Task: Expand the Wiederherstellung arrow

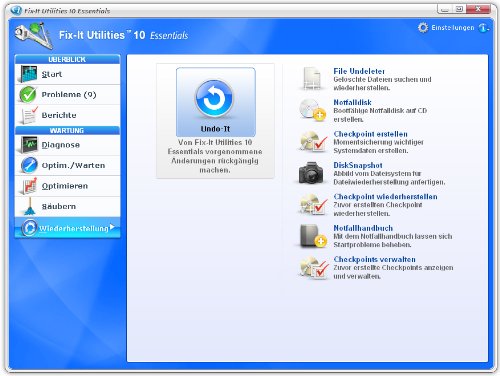Action: coord(112,227)
